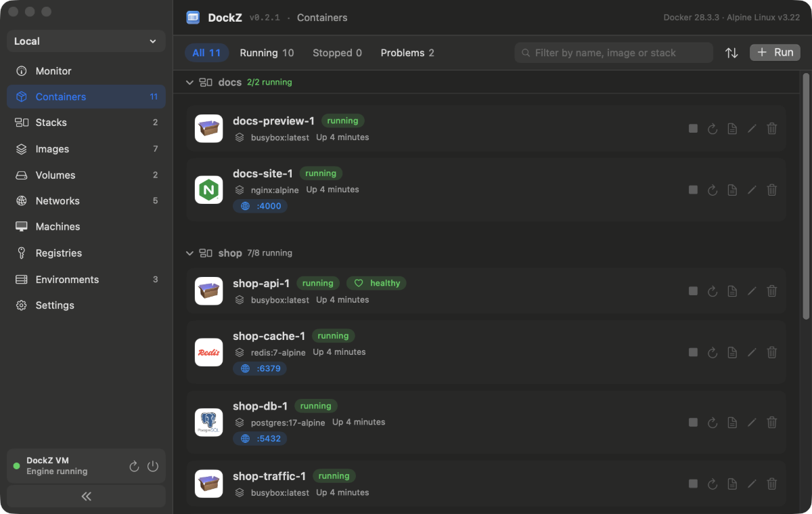
Task: Open Volumes in the sidebar
Action: tap(86, 175)
